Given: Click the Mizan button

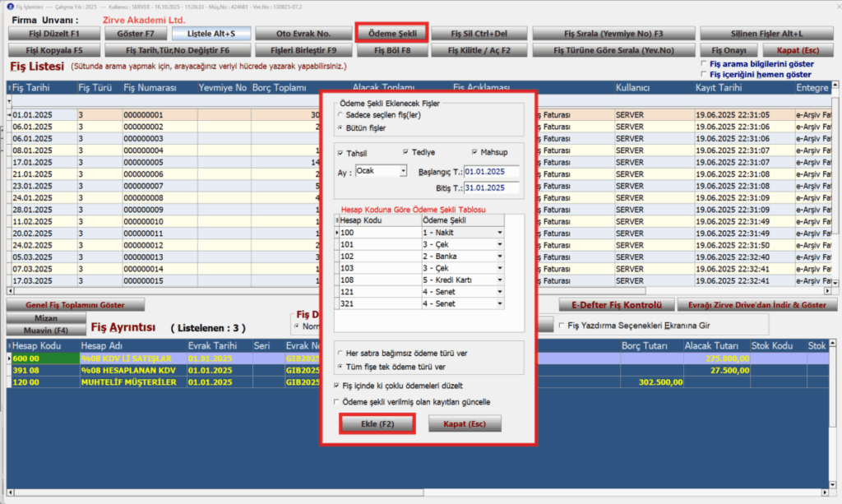Looking at the screenshot, I should coord(46,317).
